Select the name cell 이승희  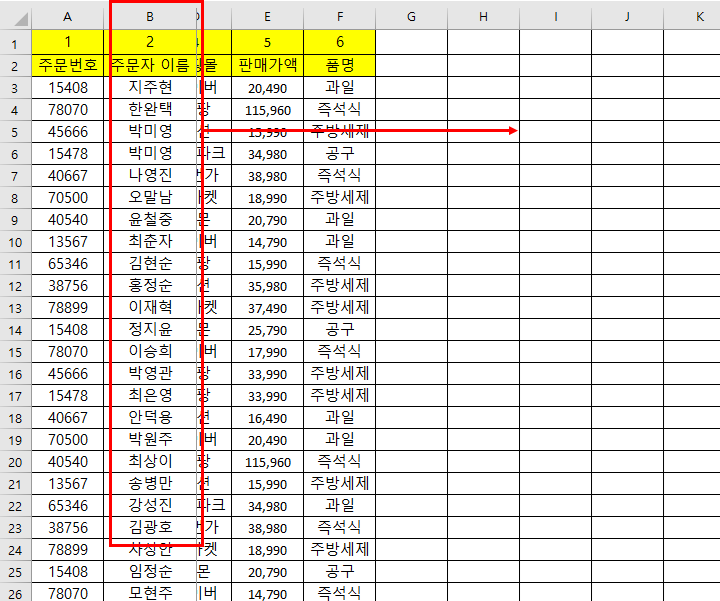(150, 352)
